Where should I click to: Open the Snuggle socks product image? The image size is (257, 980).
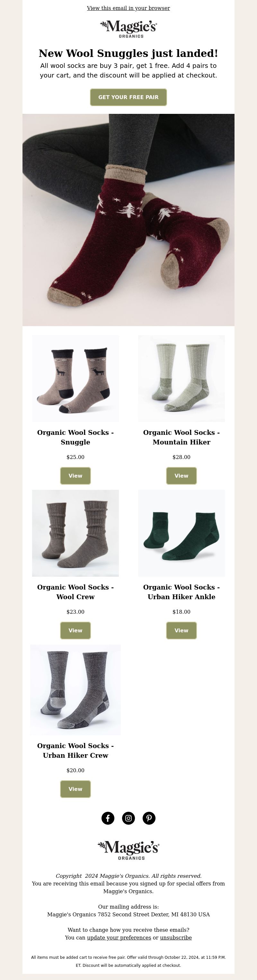click(75, 379)
